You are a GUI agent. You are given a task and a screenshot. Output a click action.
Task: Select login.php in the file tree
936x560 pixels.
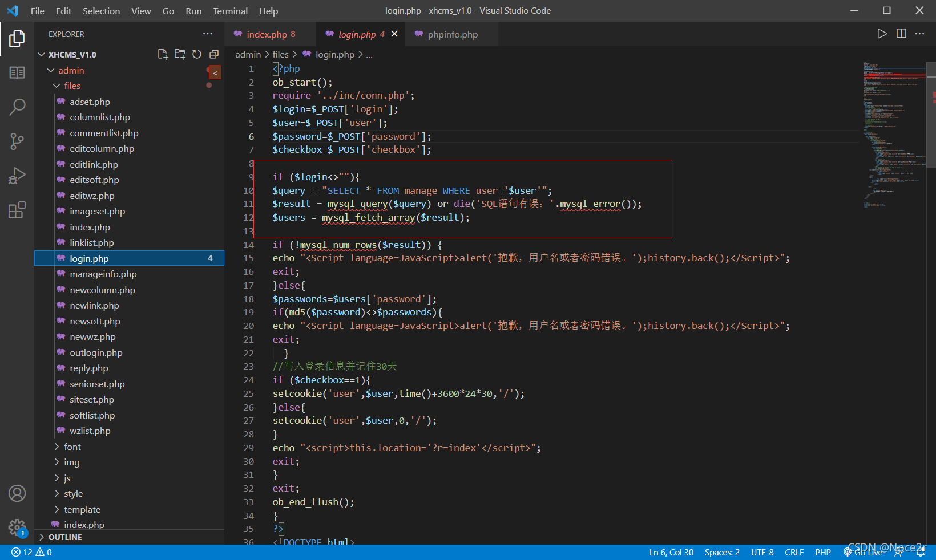(x=129, y=258)
